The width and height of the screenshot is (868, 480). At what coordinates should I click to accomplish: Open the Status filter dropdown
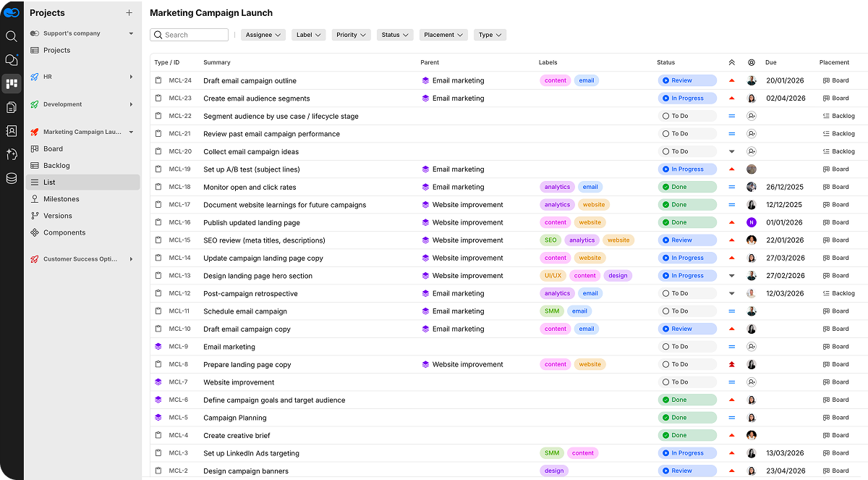[395, 35]
